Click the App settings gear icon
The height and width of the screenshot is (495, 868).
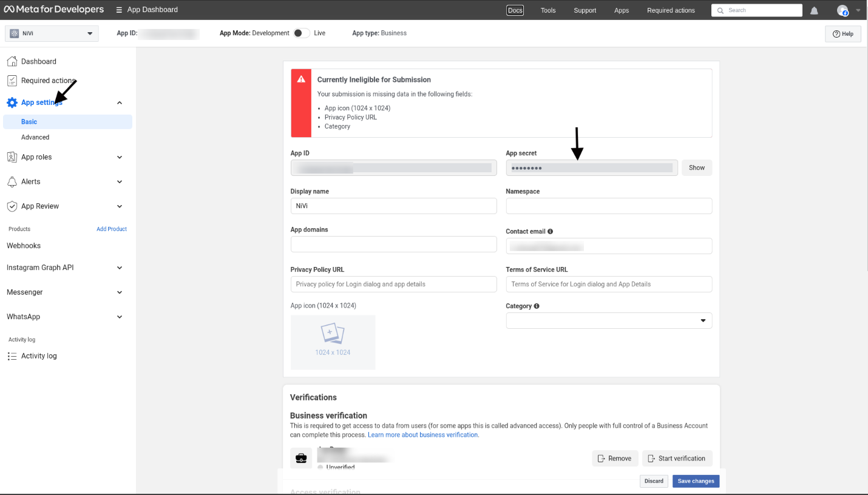coord(12,103)
